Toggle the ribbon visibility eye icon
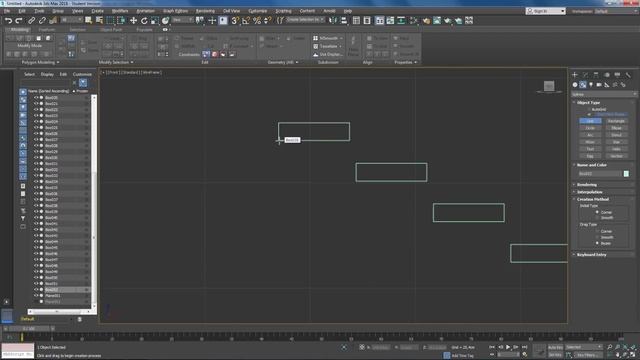 (165, 29)
